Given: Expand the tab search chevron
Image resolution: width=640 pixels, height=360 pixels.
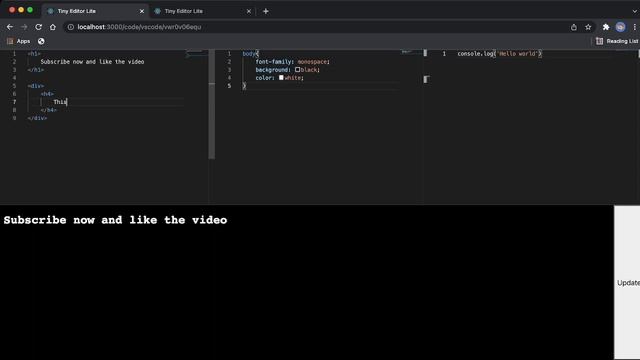Looking at the screenshot, I should coord(635,11).
